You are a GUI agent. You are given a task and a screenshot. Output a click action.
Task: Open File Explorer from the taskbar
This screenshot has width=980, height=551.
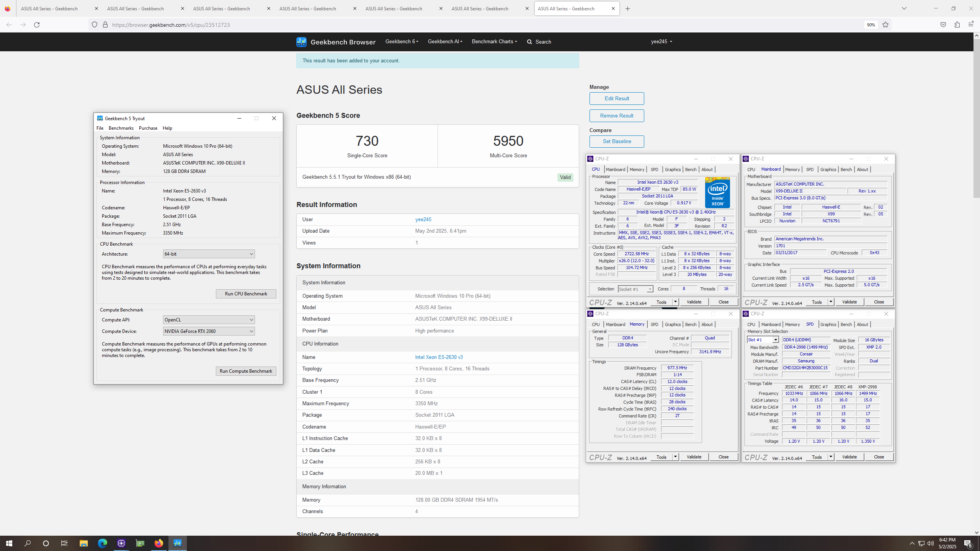[x=83, y=543]
